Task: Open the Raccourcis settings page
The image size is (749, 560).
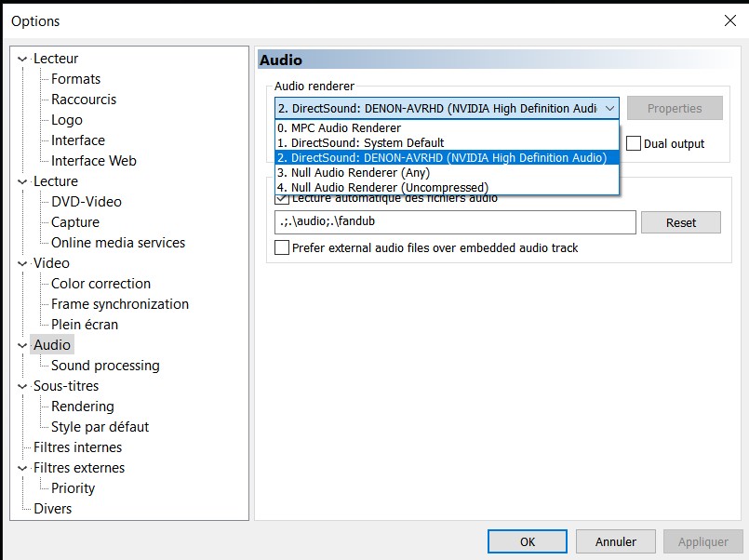Action: tap(84, 100)
